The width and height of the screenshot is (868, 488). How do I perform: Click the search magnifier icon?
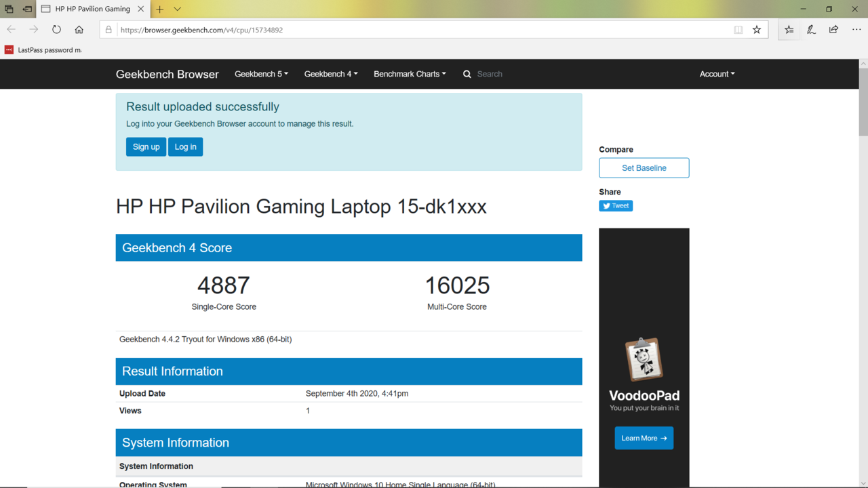pyautogui.click(x=467, y=74)
